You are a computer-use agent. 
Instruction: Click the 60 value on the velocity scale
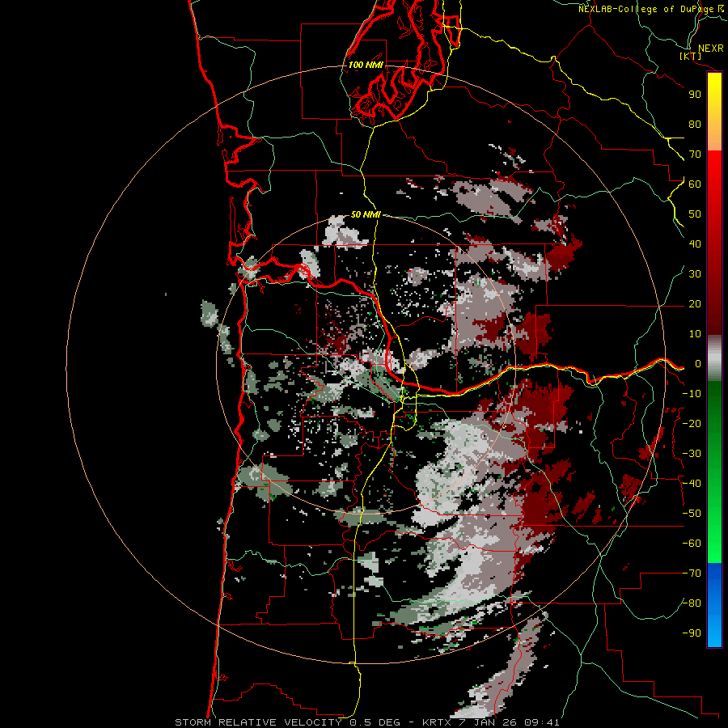pyautogui.click(x=695, y=184)
